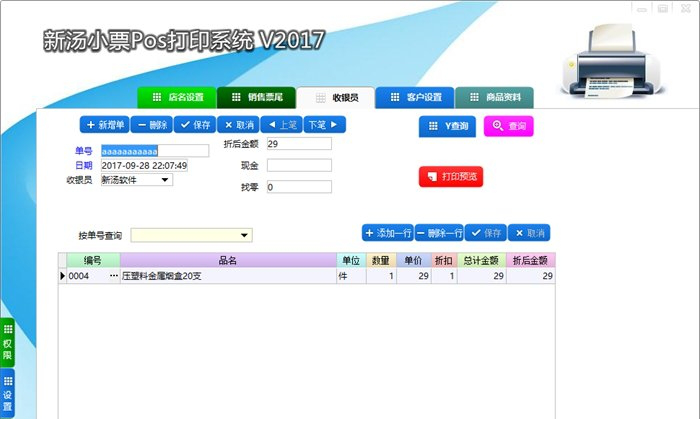The image size is (700, 435).
Task: Click the ellipsis button beside 0004
Action: click(x=114, y=276)
